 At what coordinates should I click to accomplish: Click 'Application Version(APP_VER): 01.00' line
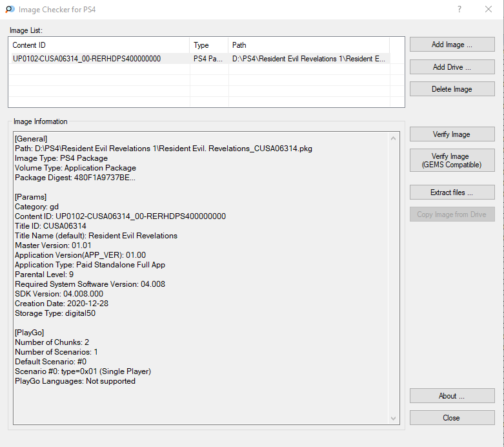[81, 255]
